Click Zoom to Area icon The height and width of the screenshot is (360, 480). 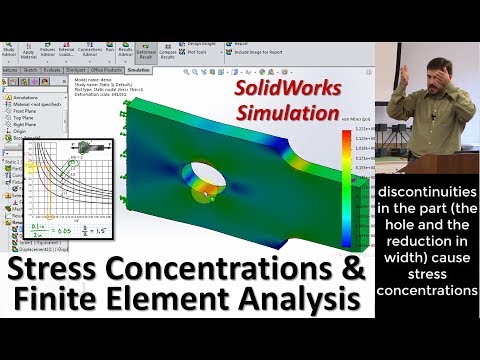195,72
